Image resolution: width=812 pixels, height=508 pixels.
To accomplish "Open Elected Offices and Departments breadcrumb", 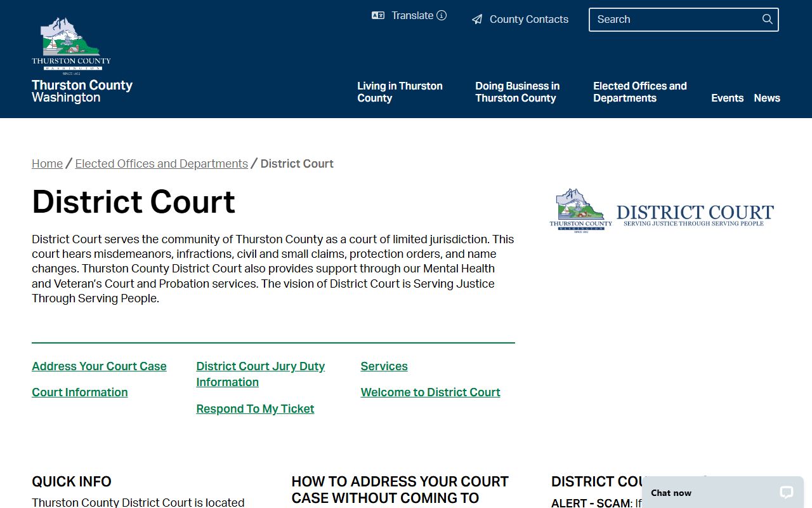I will (162, 164).
